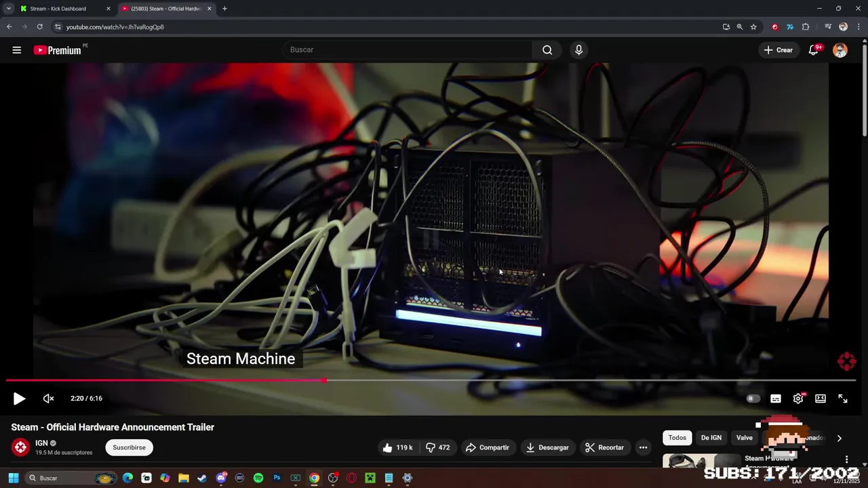The height and width of the screenshot is (488, 868).
Task: Open Windows Start menu
Action: click(13, 478)
